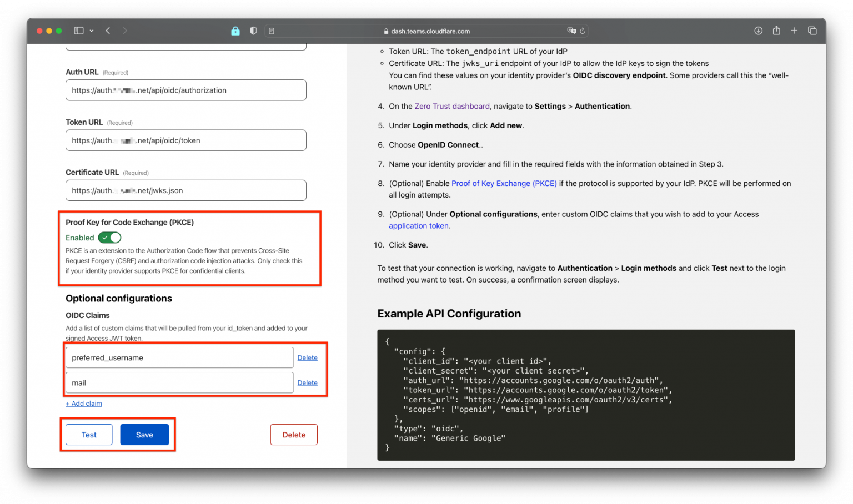Click the Share icon
Image resolution: width=853 pixels, height=504 pixels.
[x=776, y=31]
